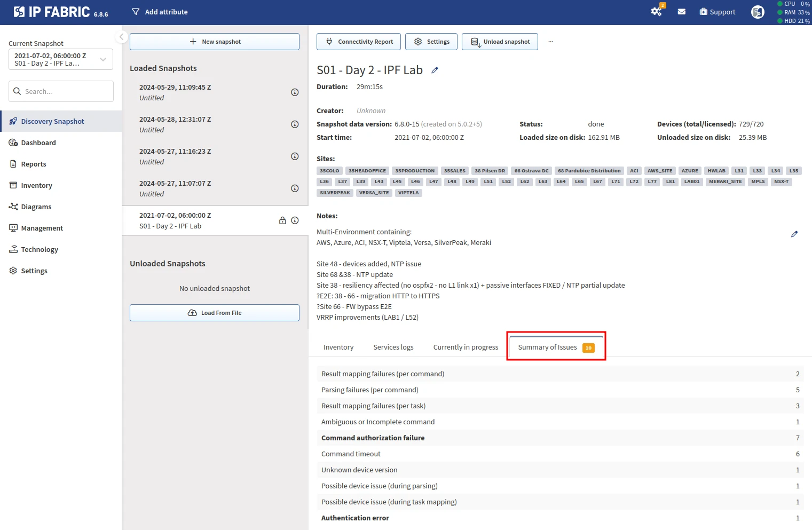Edit the snapshot notes with pencil icon

coord(794,234)
